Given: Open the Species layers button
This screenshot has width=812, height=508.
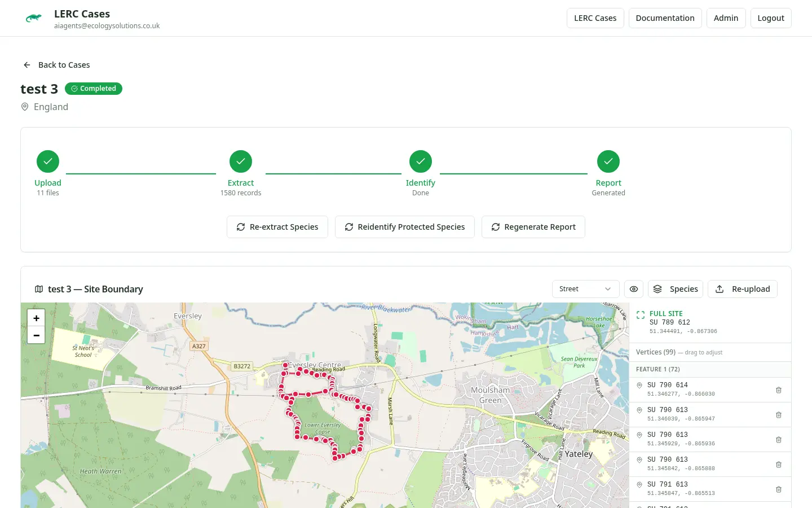Looking at the screenshot, I should (676, 289).
